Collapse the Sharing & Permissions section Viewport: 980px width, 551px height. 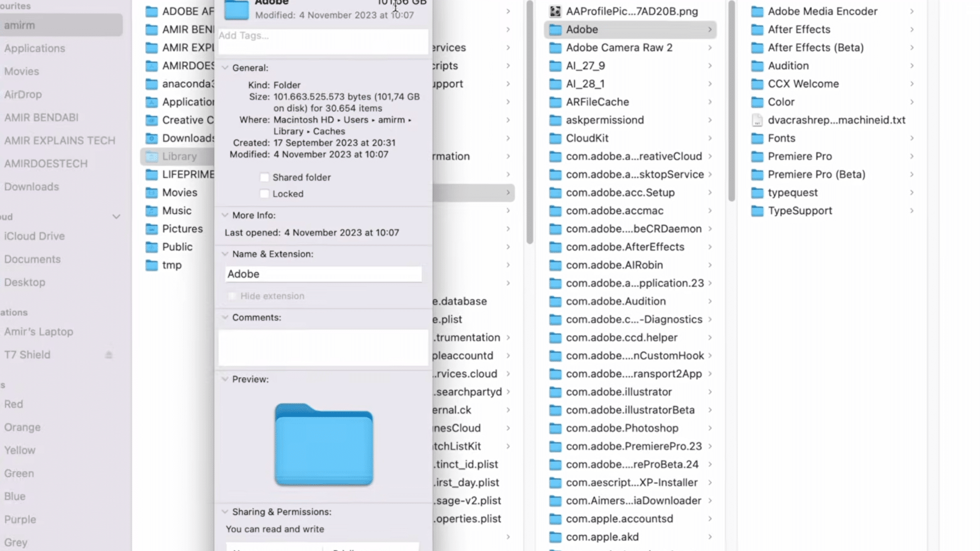pos(225,512)
